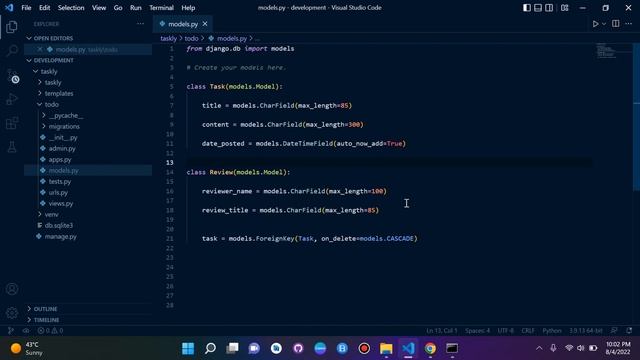The image size is (640, 360).
Task: Close the models.py editor tab
Action: click(205, 24)
